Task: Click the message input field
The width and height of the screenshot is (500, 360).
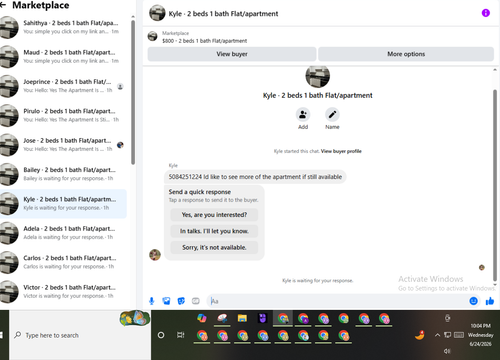Action: pyautogui.click(x=338, y=301)
